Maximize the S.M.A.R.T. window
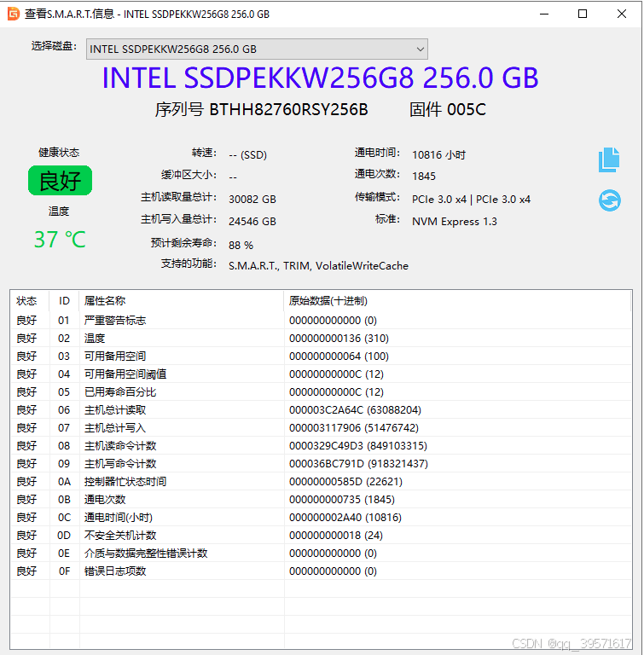This screenshot has width=644, height=655. [x=582, y=14]
